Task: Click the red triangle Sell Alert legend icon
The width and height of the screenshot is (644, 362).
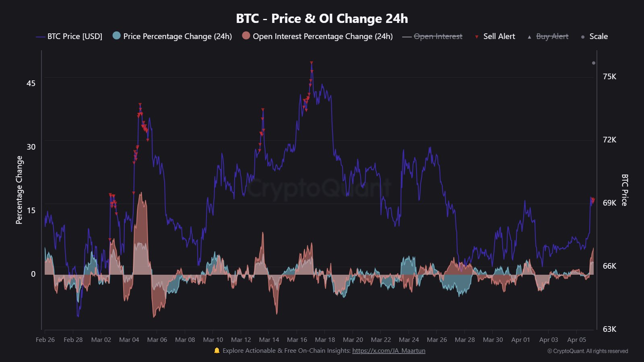Action: pyautogui.click(x=477, y=37)
